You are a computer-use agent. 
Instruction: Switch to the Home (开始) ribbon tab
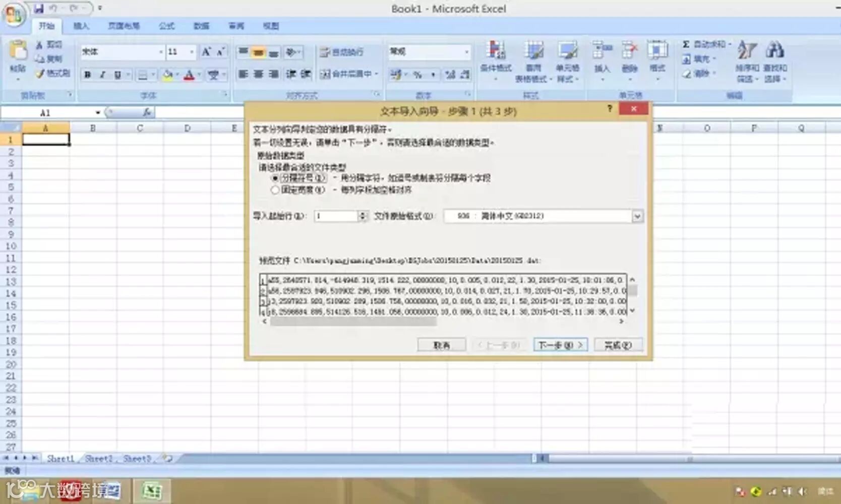47,26
